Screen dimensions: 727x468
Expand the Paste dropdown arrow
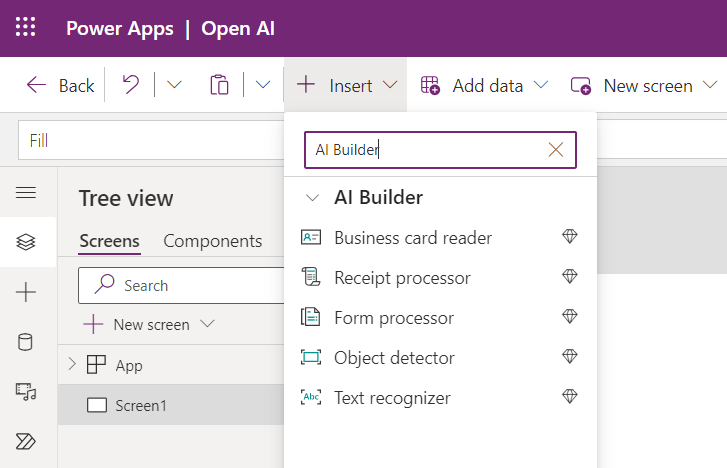263,85
